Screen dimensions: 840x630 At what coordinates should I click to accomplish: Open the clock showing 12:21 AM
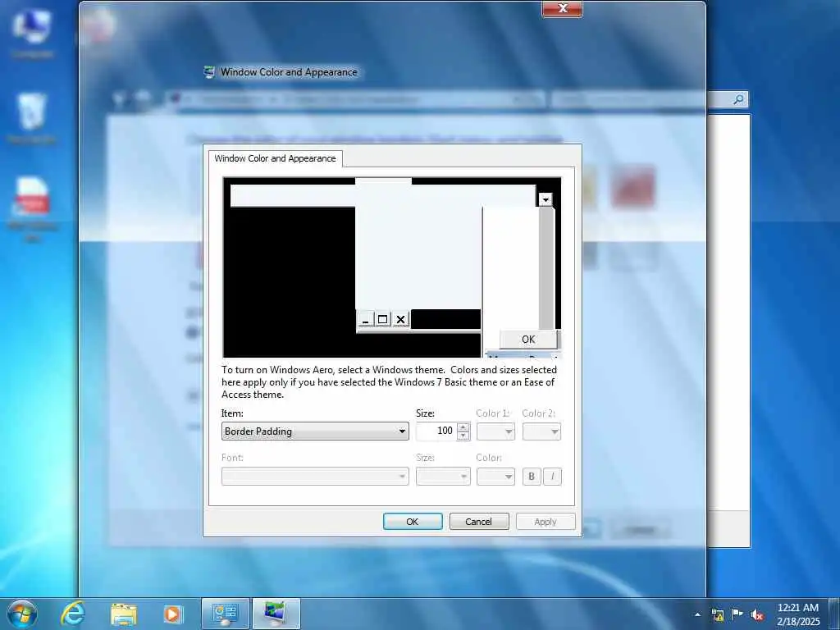coord(798,614)
